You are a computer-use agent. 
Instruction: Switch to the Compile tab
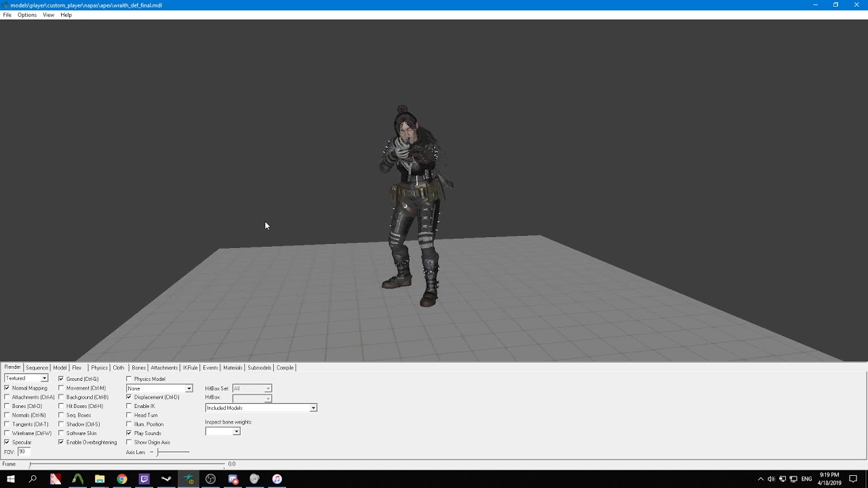pos(285,368)
